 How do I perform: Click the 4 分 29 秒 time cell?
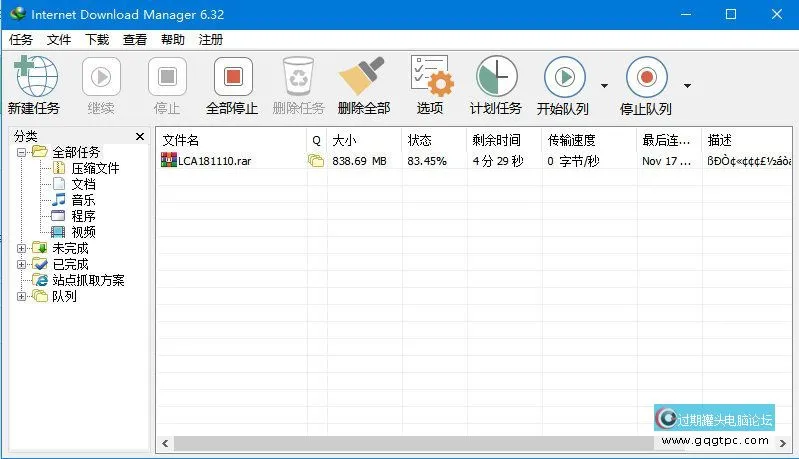coord(498,161)
